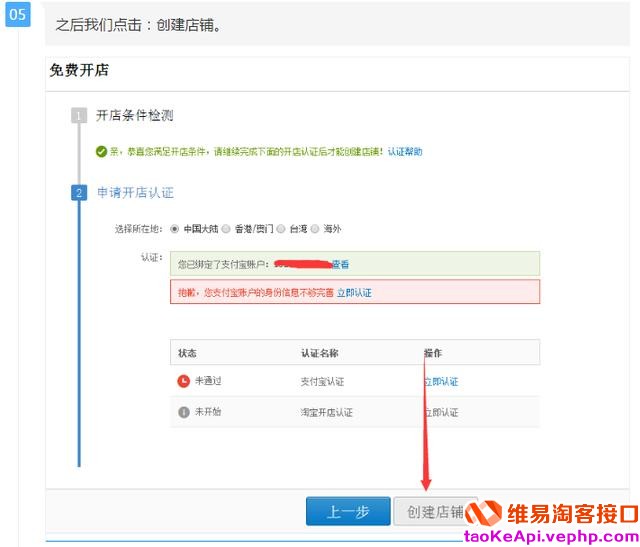This screenshot has height=547, width=640.
Task: Open the 认证帮助 help link
Action: [x=405, y=152]
